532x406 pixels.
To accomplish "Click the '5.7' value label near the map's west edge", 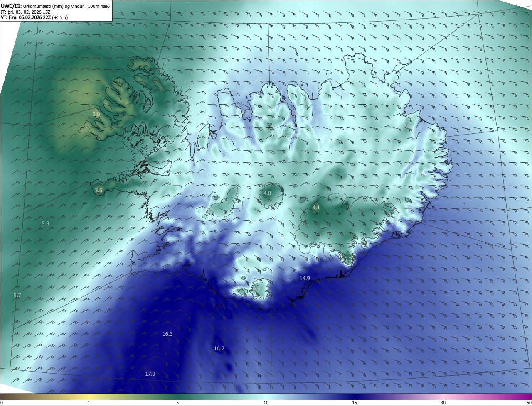I will pyautogui.click(x=17, y=295).
